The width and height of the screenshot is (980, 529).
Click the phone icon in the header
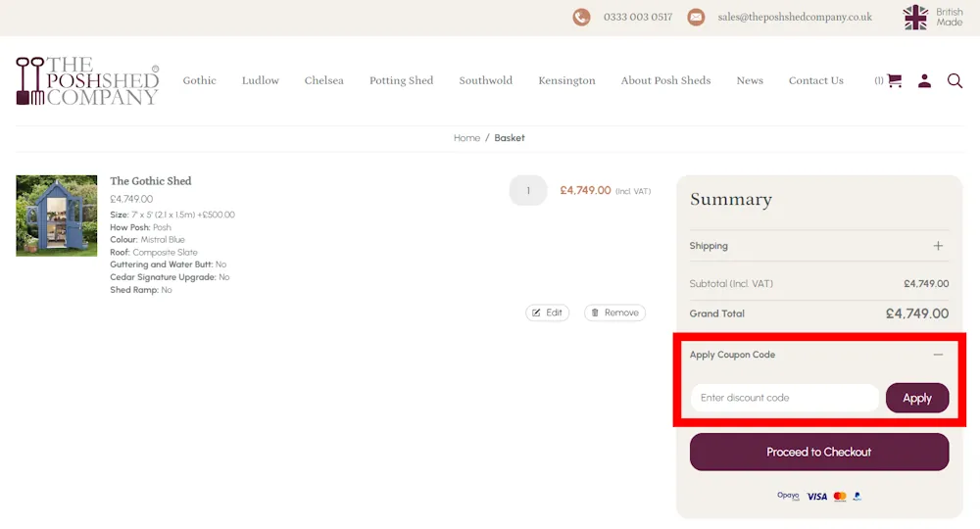(581, 17)
